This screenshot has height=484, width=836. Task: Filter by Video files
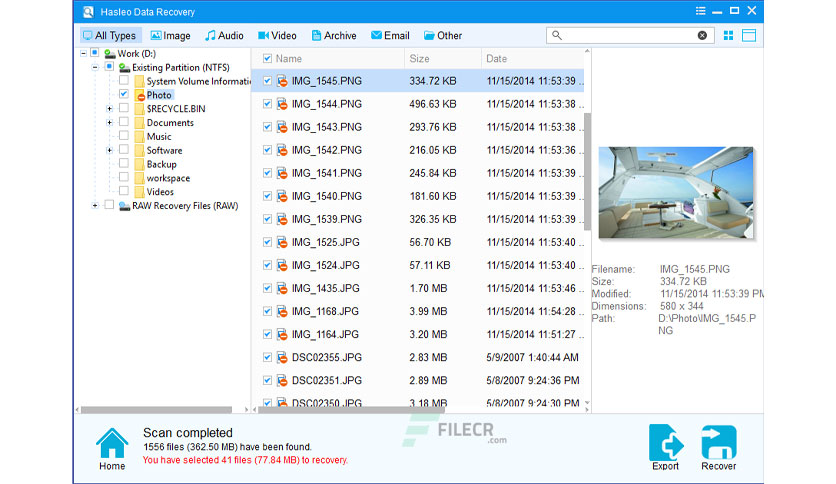tap(277, 36)
